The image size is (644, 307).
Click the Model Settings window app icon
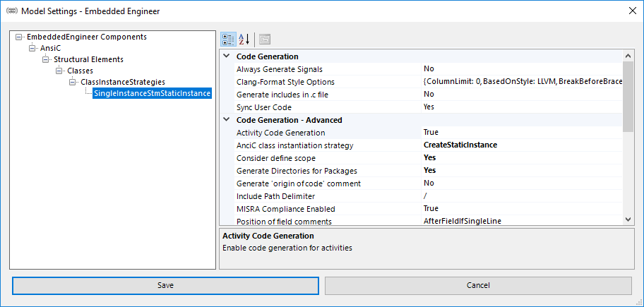coord(12,11)
